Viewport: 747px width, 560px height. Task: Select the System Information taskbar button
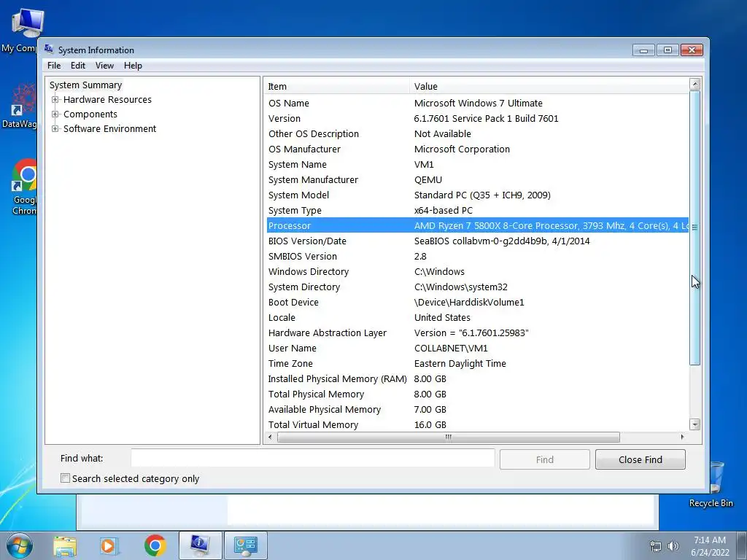200,545
